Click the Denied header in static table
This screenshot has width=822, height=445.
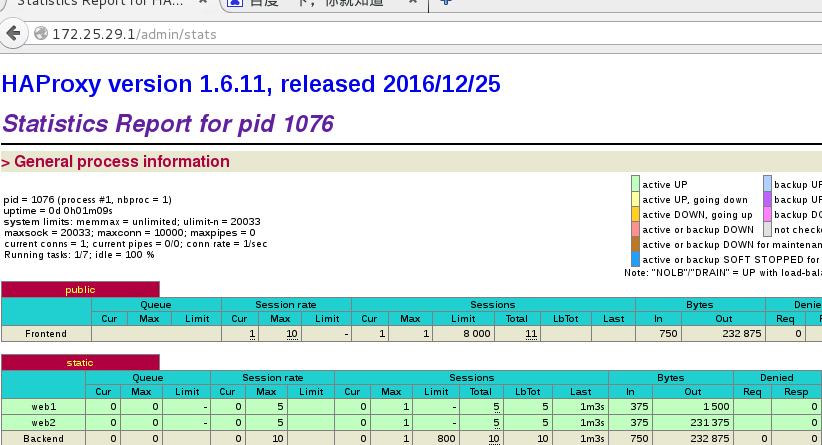(777, 377)
